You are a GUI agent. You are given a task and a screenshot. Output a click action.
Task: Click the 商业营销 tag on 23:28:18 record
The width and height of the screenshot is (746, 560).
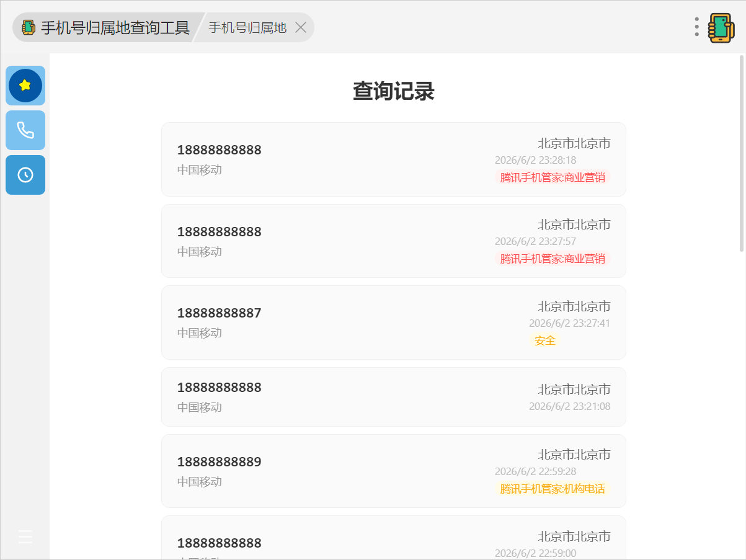(x=553, y=177)
